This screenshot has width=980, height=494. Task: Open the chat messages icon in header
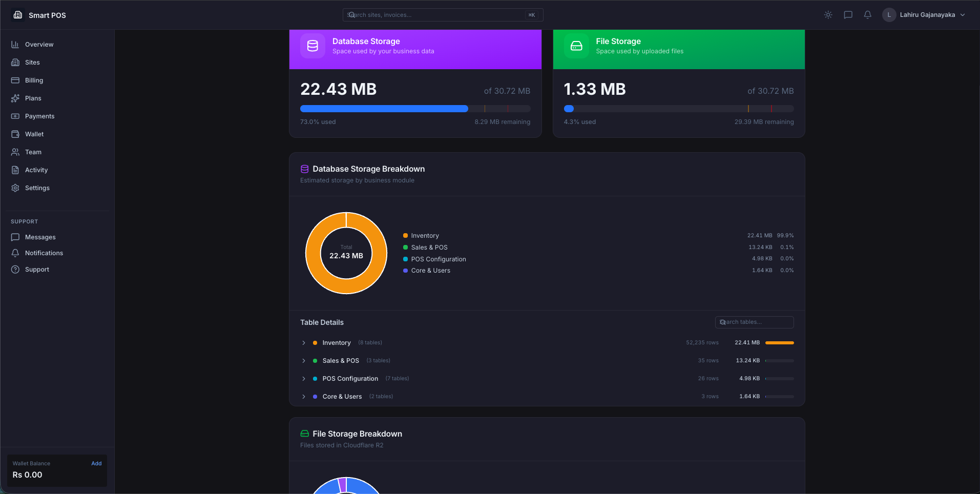point(848,15)
